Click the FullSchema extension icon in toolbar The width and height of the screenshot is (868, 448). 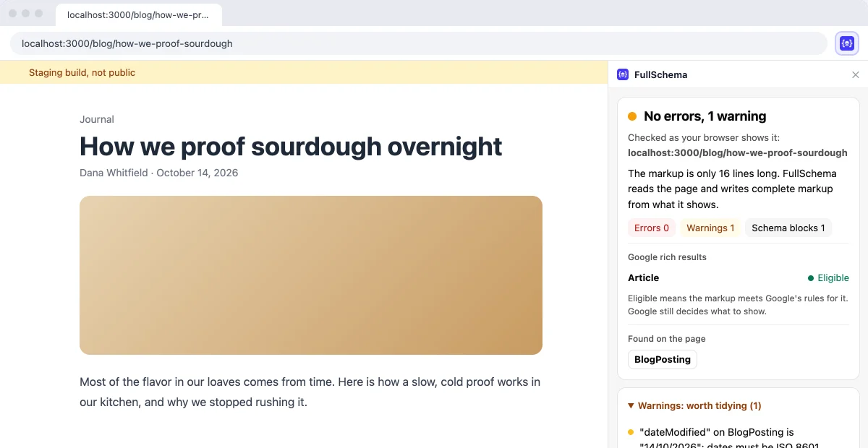[x=847, y=43]
